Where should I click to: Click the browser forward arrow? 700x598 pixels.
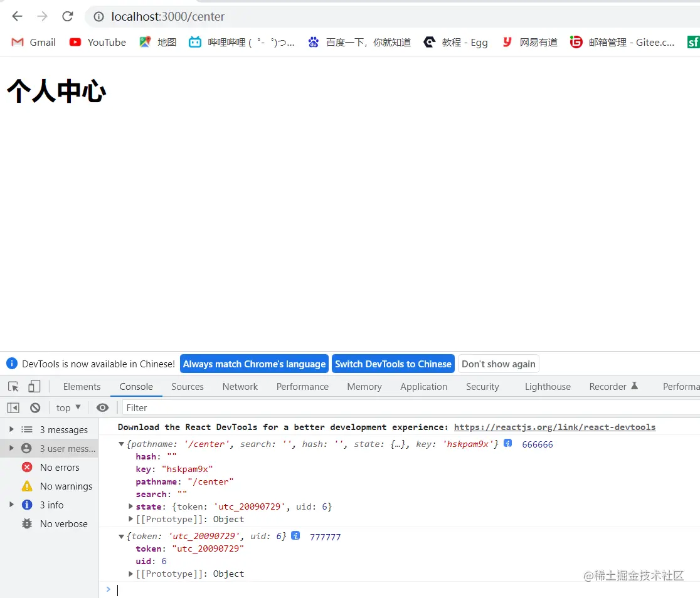(x=43, y=16)
